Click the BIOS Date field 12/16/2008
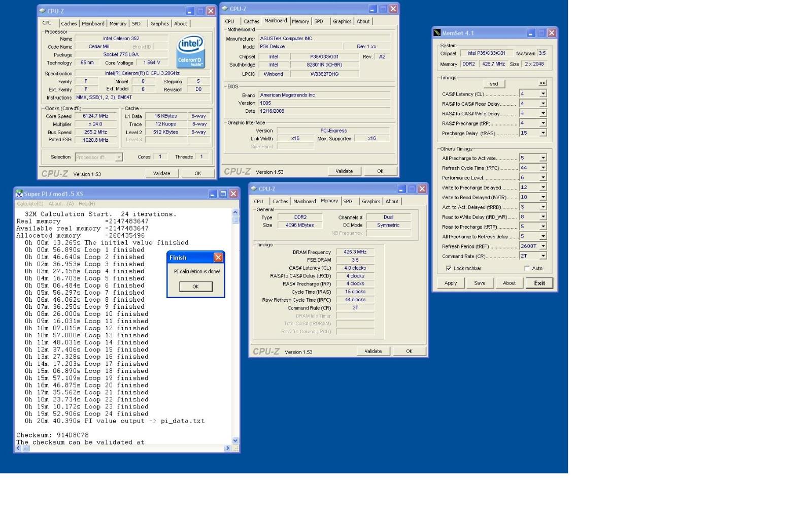Viewport: 812px width, 508px height. point(324,111)
